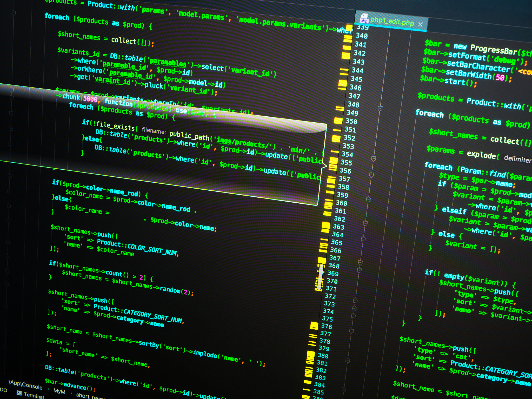Collapse the fold marker beside line 349
The image size is (532, 399).
380,108
